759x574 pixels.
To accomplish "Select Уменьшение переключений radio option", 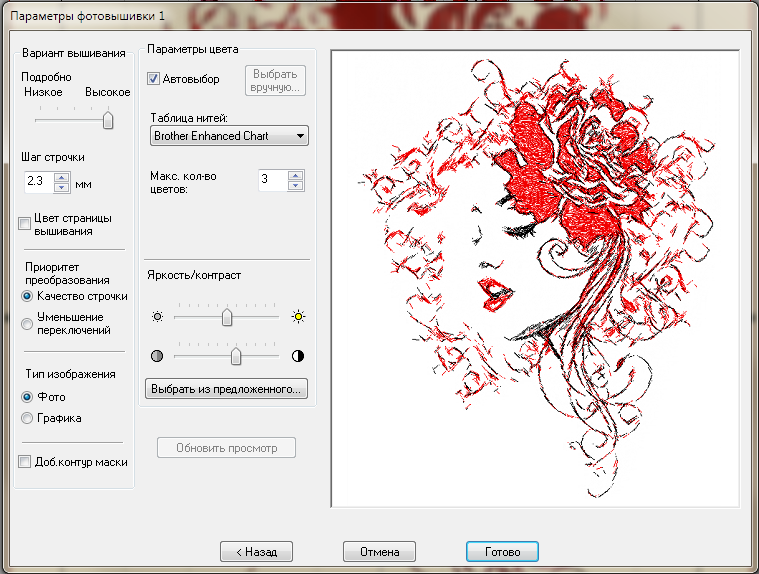I will coord(27,323).
